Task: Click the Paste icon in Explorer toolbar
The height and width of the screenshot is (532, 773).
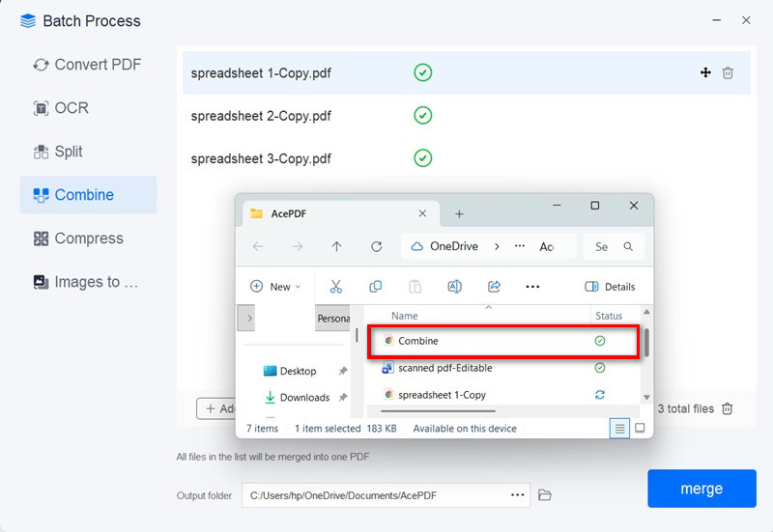Action: point(415,287)
